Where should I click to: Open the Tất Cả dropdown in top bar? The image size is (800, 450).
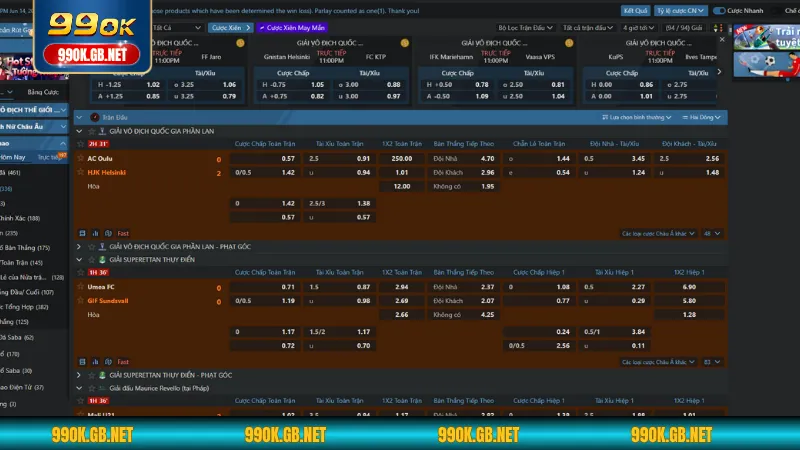coord(177,28)
